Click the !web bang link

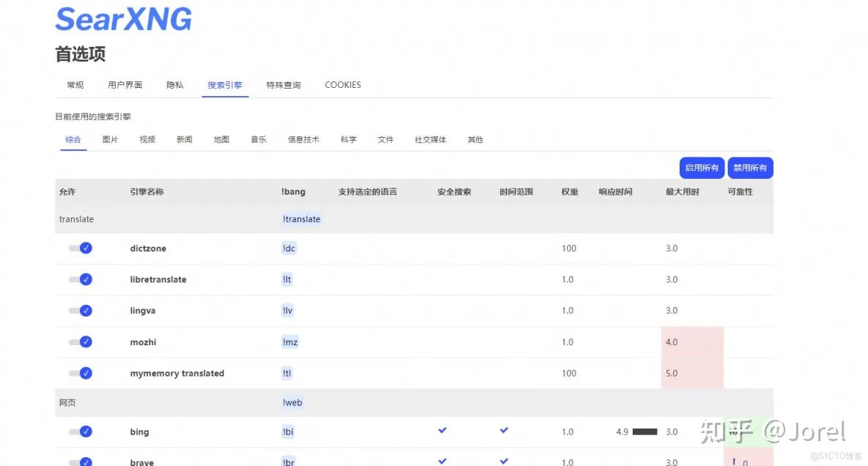pyautogui.click(x=291, y=402)
